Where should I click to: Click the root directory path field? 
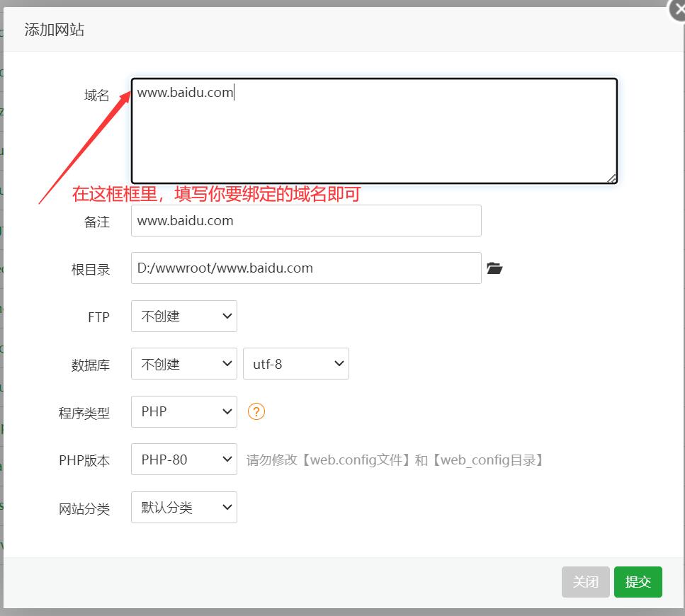[x=306, y=268]
